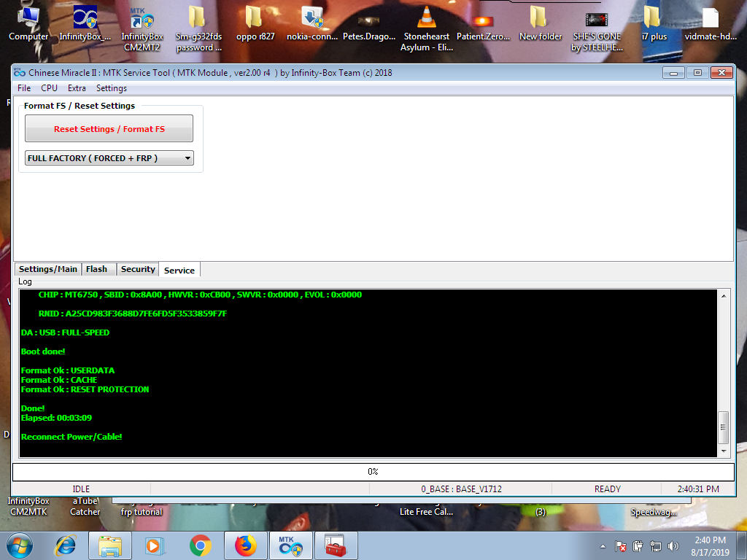Open the Computer desktop icon
The width and height of the screenshot is (747, 560).
pyautogui.click(x=28, y=23)
